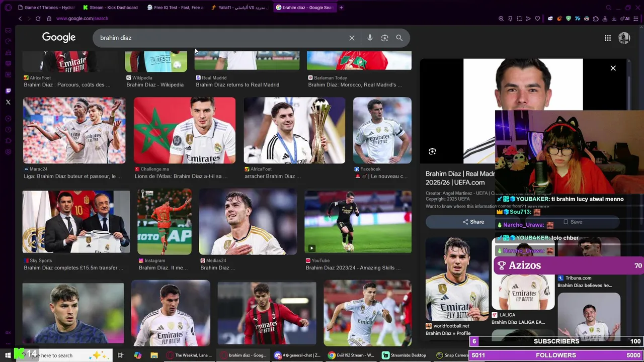Submit search with the magnifier icon
Viewport: 644px width, 362px height.
(x=399, y=38)
